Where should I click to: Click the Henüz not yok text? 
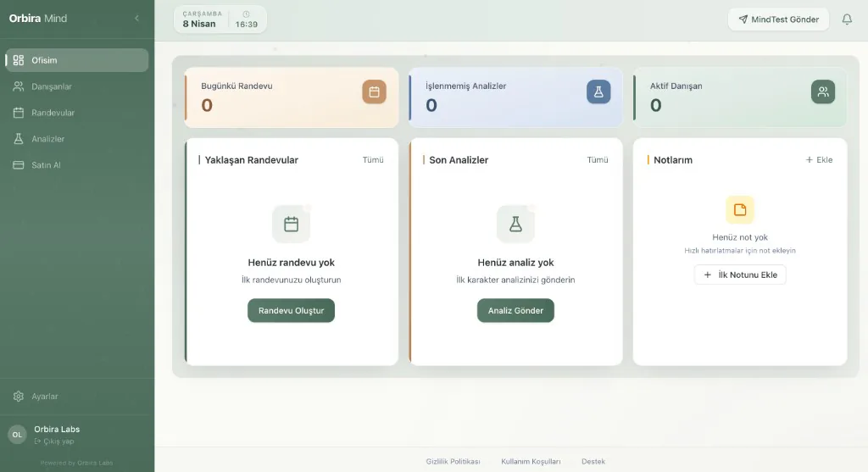pyautogui.click(x=740, y=237)
